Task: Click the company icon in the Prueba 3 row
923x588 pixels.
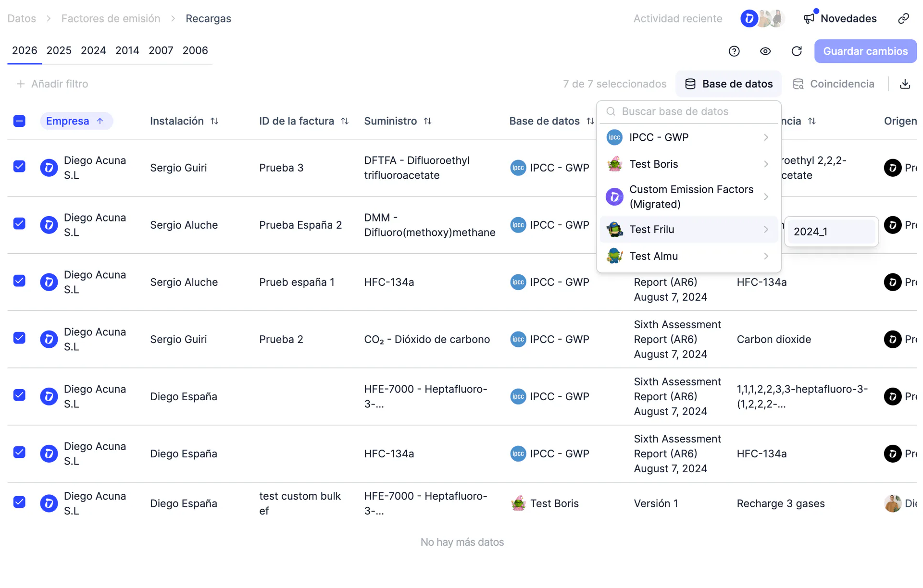Action: [x=49, y=168]
